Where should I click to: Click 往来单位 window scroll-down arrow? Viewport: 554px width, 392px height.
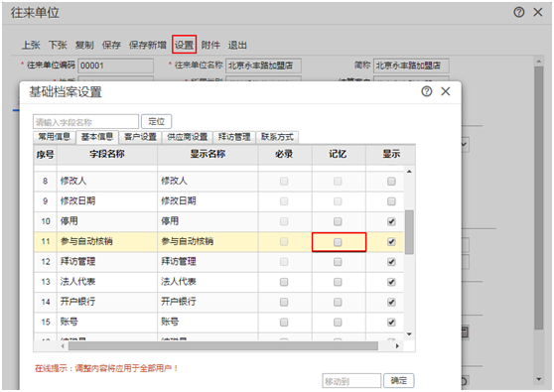coord(538,379)
